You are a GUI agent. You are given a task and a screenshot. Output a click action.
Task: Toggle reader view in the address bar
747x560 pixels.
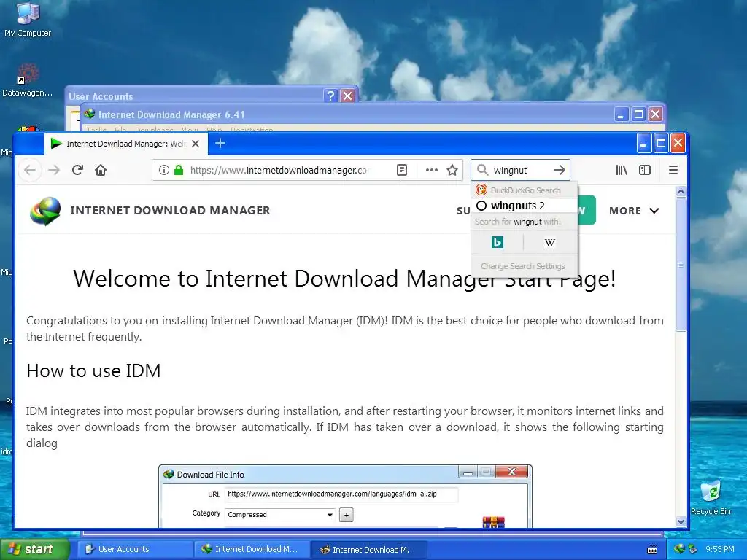tap(402, 170)
